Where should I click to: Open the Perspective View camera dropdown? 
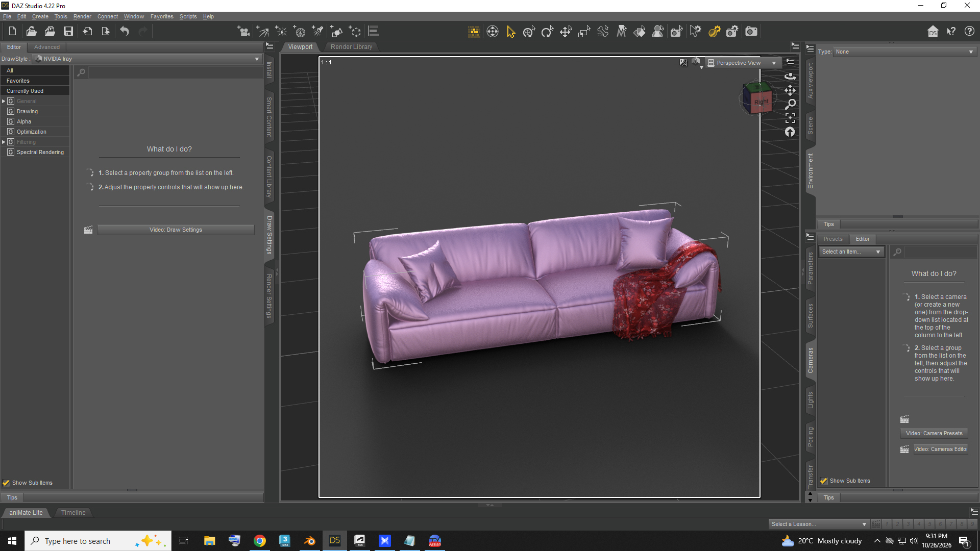click(743, 63)
